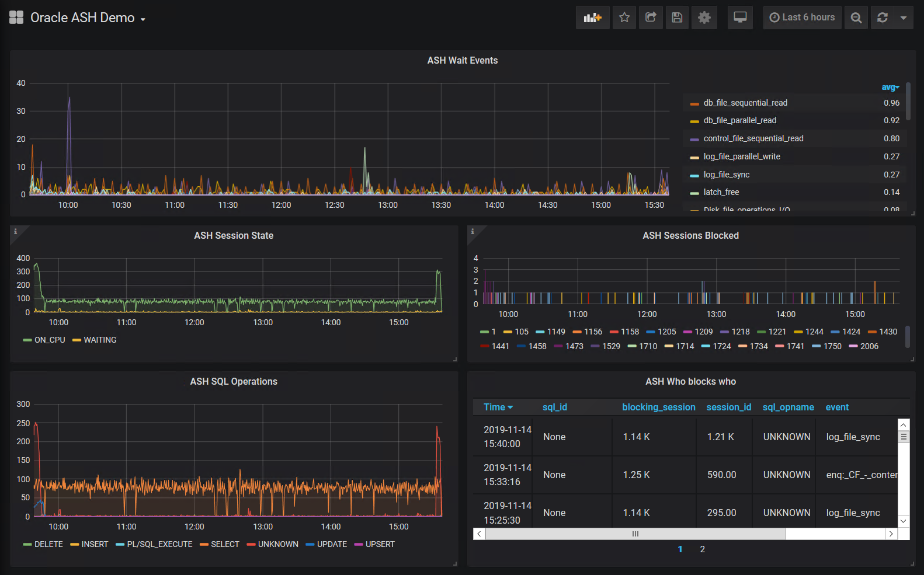Click table scroll up arrow
The image size is (924, 575).
(904, 425)
